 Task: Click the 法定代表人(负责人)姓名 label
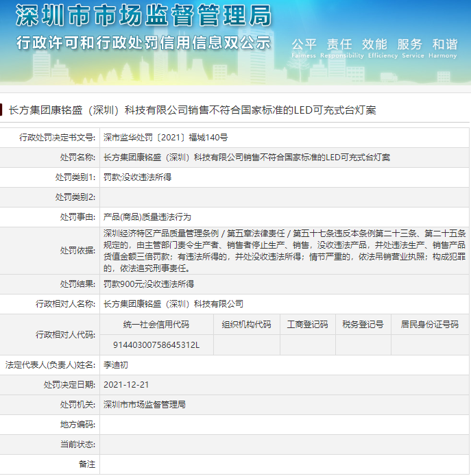(50, 365)
